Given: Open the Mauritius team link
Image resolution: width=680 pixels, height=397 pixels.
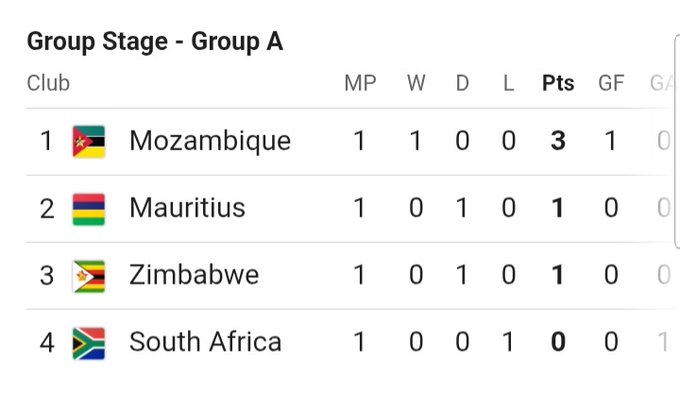Looking at the screenshot, I should click(187, 208).
